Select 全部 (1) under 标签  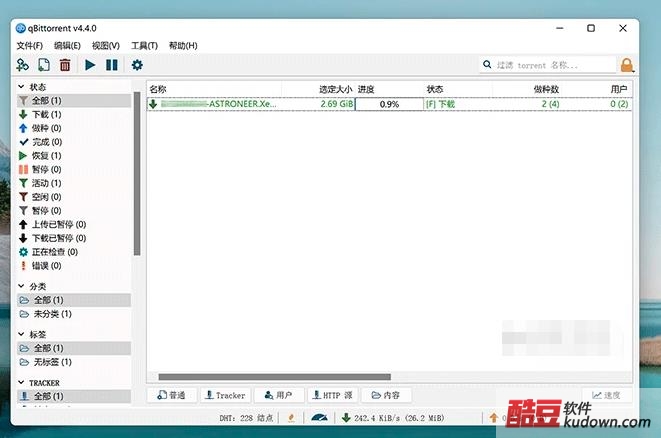pyautogui.click(x=74, y=348)
